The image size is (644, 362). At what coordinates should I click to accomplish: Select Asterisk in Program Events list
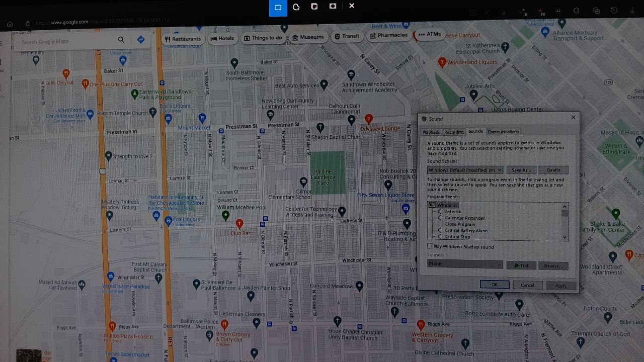(x=453, y=212)
